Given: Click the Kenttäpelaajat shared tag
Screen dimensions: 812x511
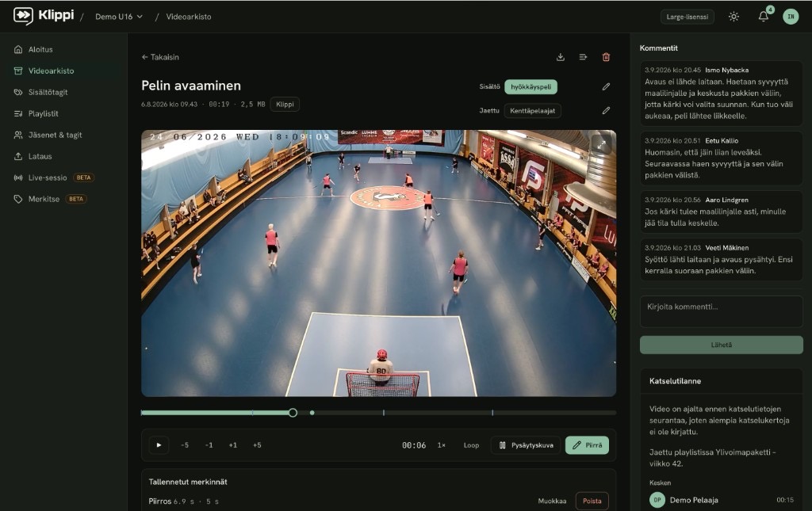Looking at the screenshot, I should [532, 111].
